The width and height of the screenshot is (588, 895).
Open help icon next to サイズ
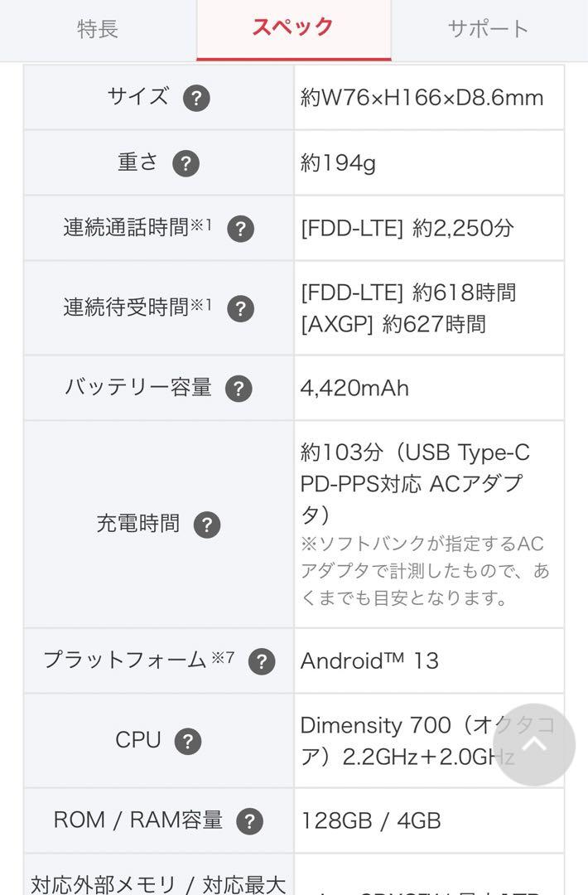click(x=196, y=98)
